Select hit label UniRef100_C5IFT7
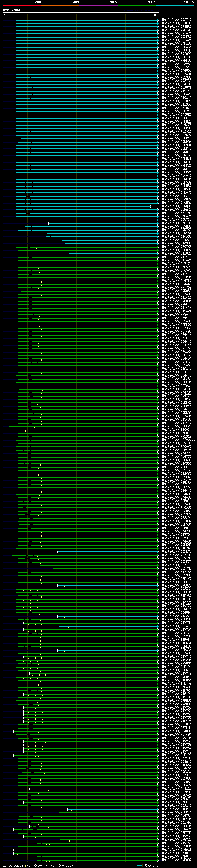This screenshot has width=197, height=868. click(x=177, y=338)
